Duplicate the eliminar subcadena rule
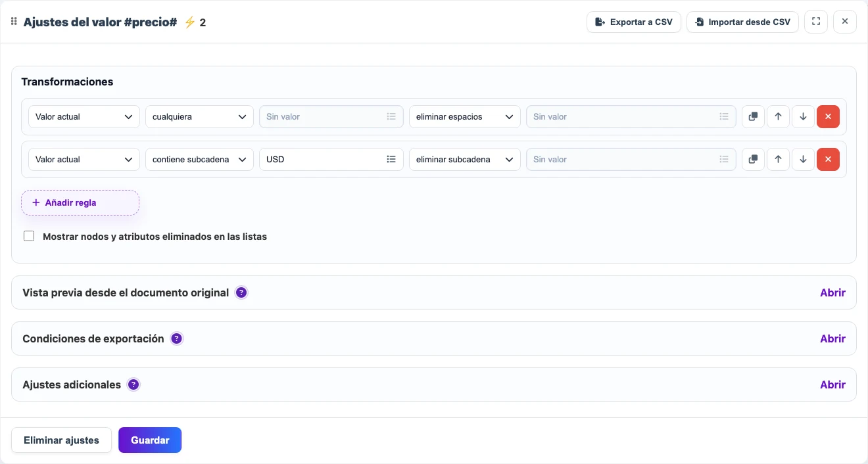The image size is (868, 464). [753, 159]
